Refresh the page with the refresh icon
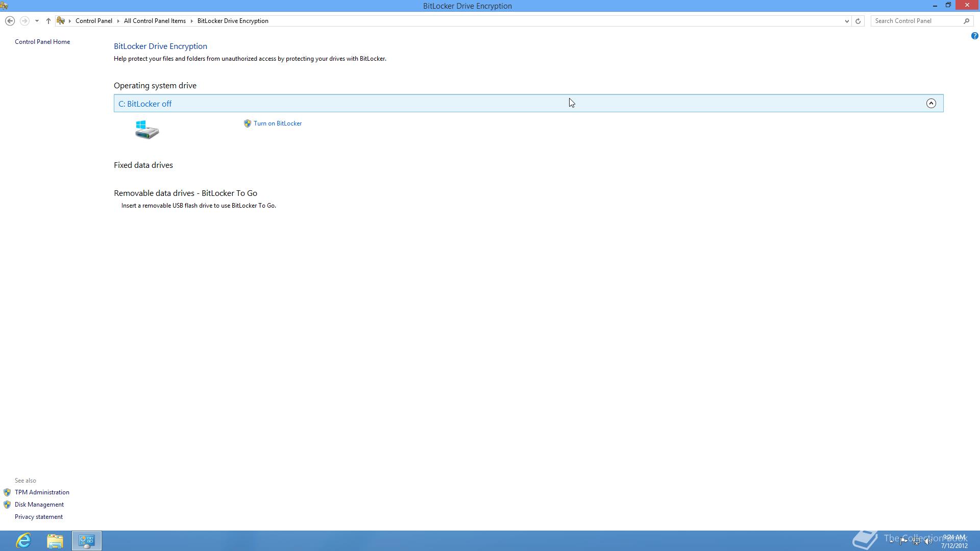 coord(858,21)
